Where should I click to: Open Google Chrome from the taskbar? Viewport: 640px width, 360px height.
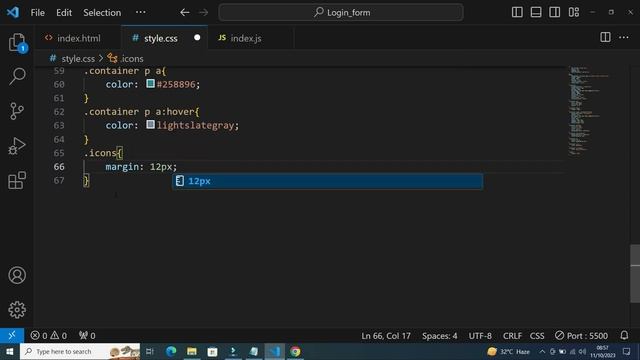click(295, 351)
